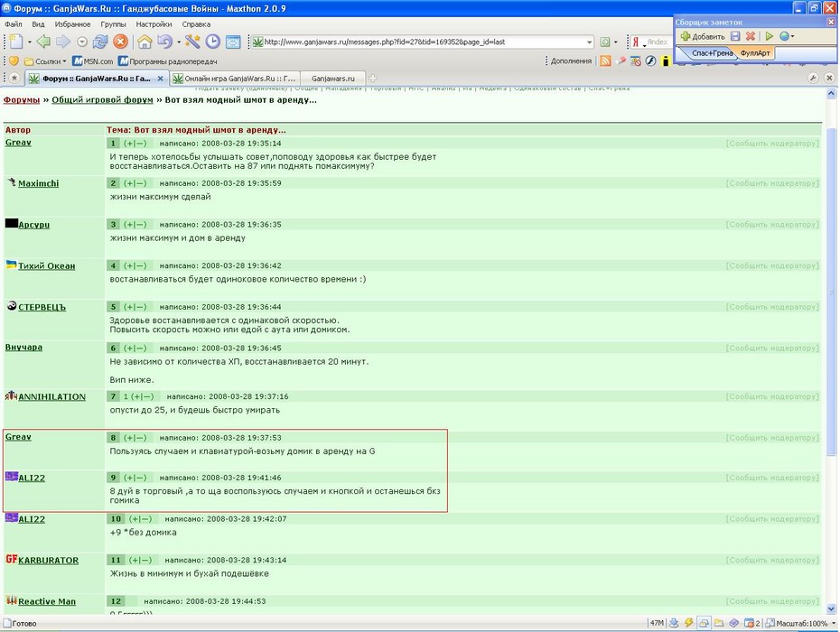This screenshot has width=840, height=632.
Task: Switch to the ФуллАрт note tab
Action: click(755, 53)
